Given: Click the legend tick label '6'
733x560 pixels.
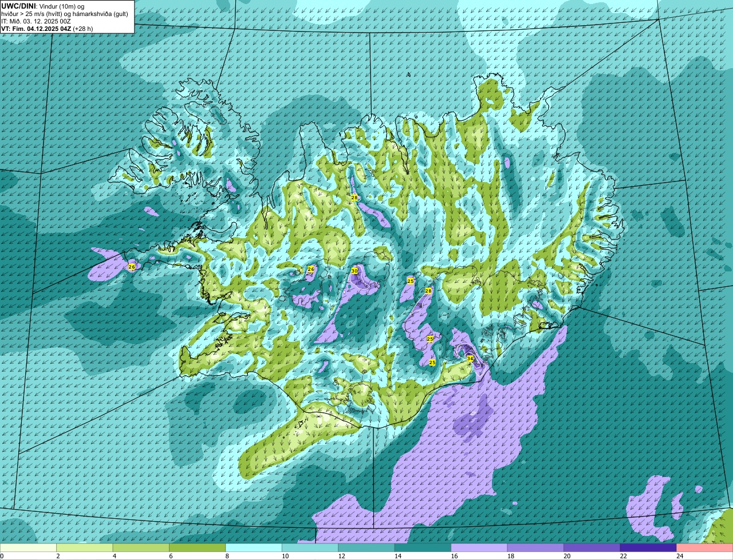Looking at the screenshot, I should [170, 556].
